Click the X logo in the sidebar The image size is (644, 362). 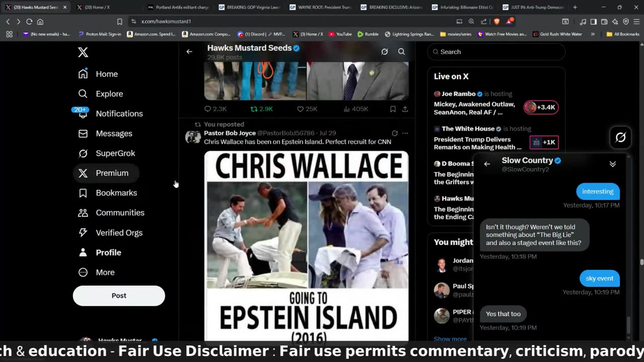tap(83, 52)
